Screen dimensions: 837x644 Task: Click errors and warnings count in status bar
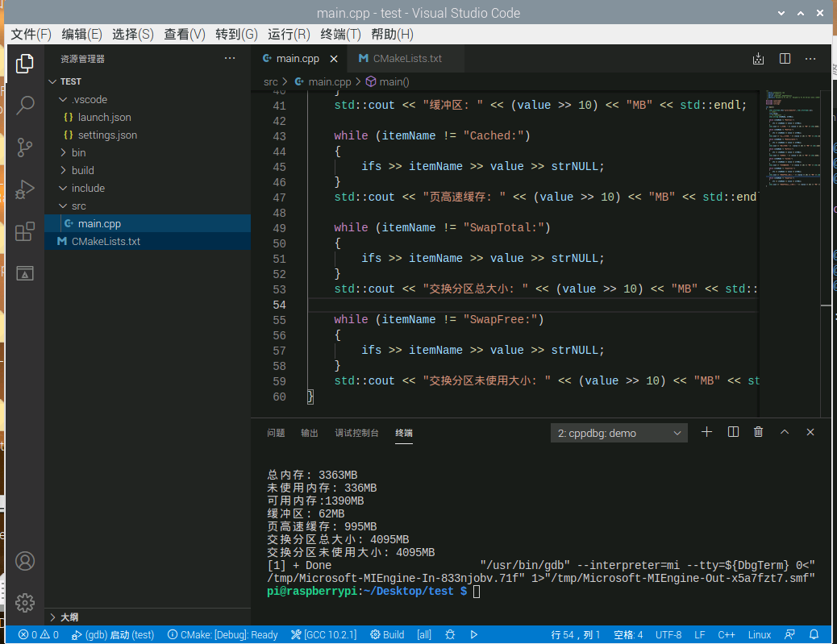39,635
